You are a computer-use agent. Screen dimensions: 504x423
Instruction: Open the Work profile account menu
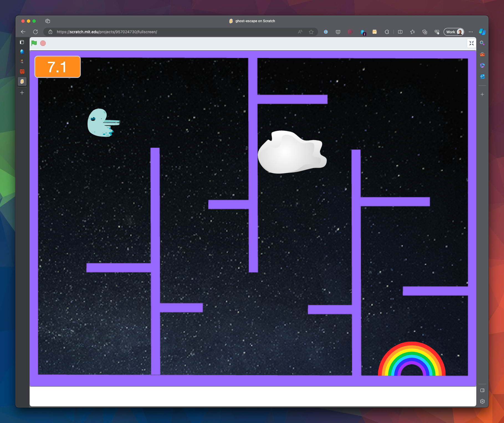click(454, 32)
